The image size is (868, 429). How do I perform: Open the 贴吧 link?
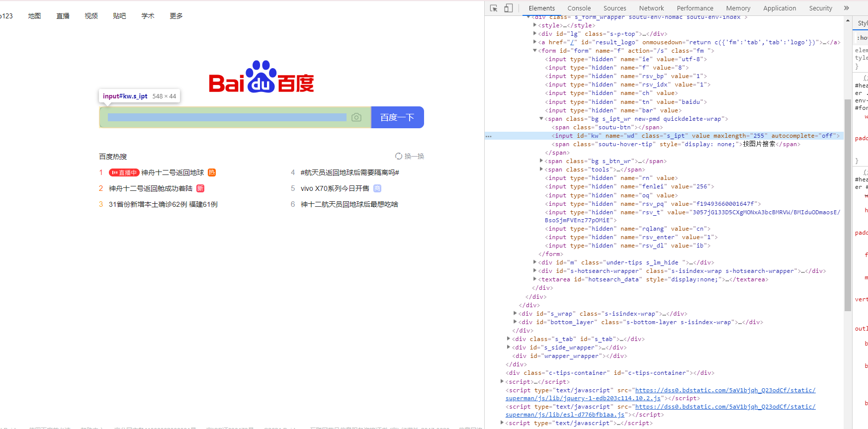[119, 16]
